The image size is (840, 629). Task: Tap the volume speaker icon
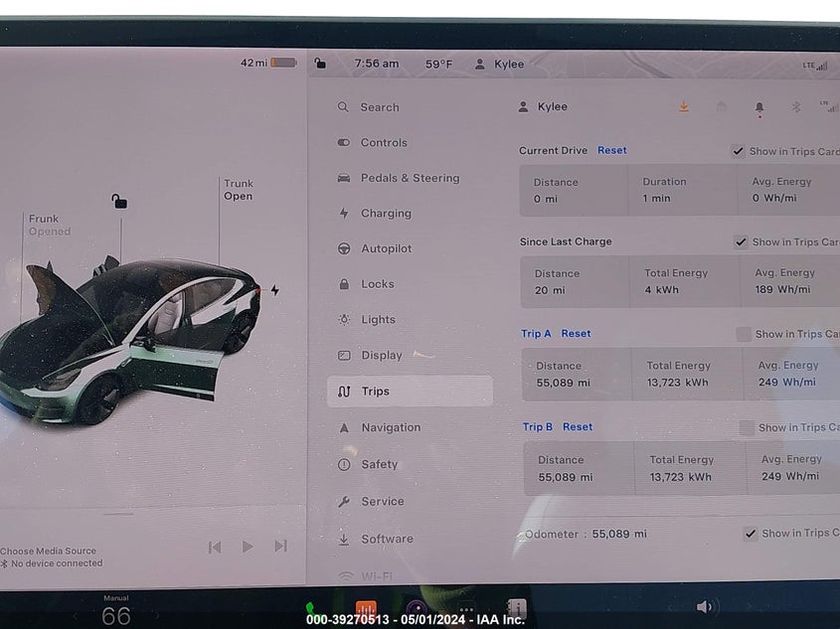pos(705,607)
